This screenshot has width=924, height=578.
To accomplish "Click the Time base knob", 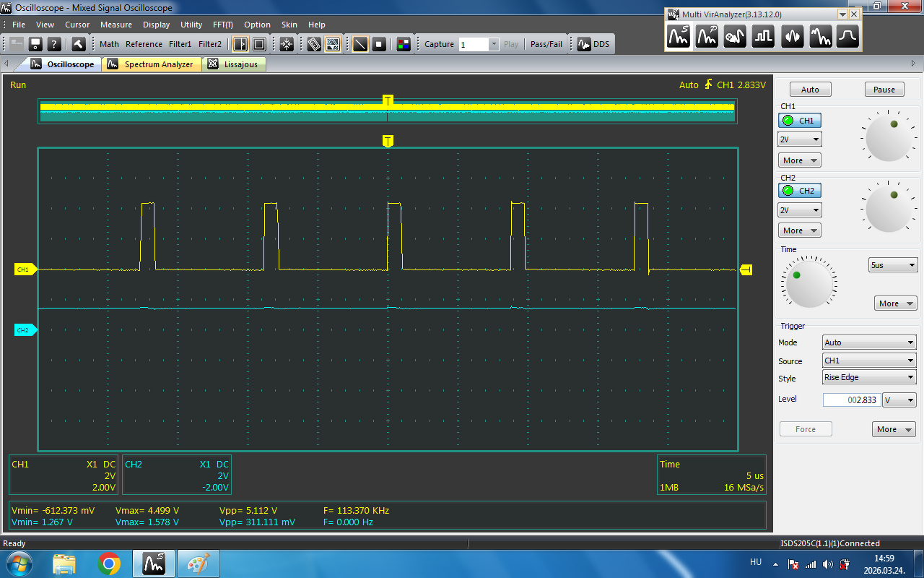I will click(809, 283).
